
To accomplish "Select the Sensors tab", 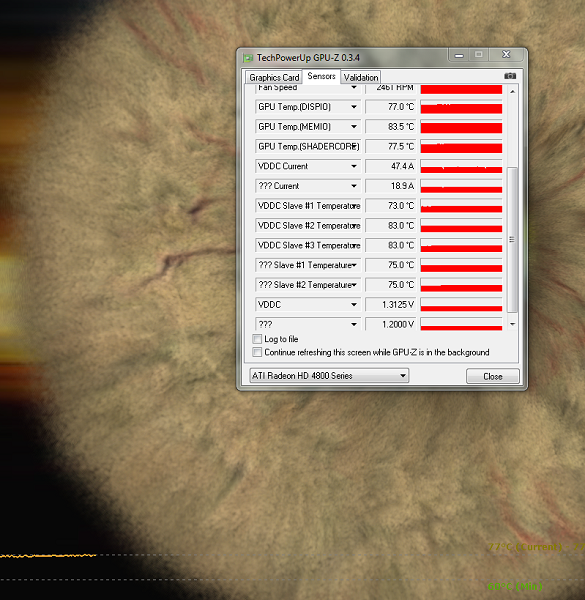I will click(x=321, y=76).
